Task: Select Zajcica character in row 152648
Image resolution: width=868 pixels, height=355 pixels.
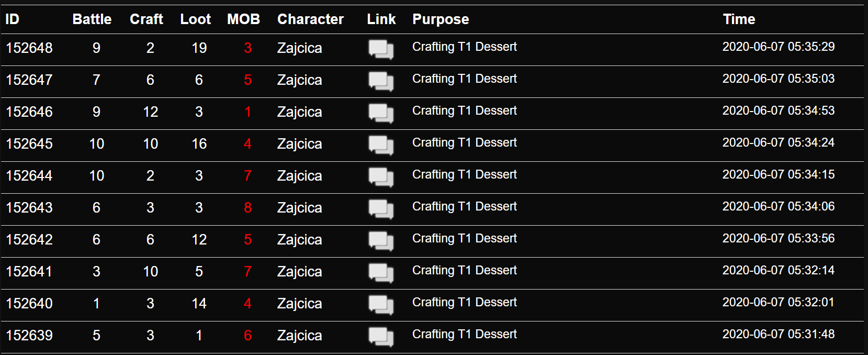Action: [x=299, y=48]
